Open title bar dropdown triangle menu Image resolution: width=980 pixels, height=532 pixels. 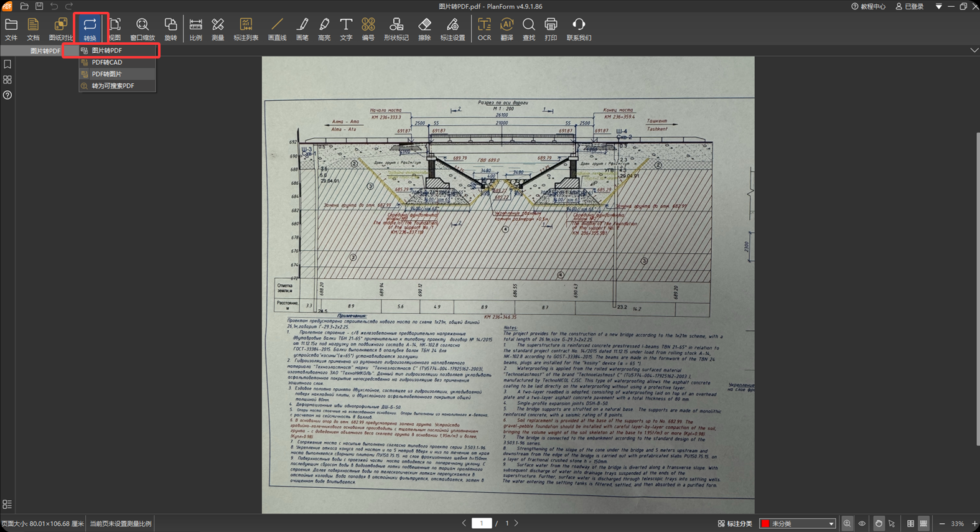pos(938,6)
